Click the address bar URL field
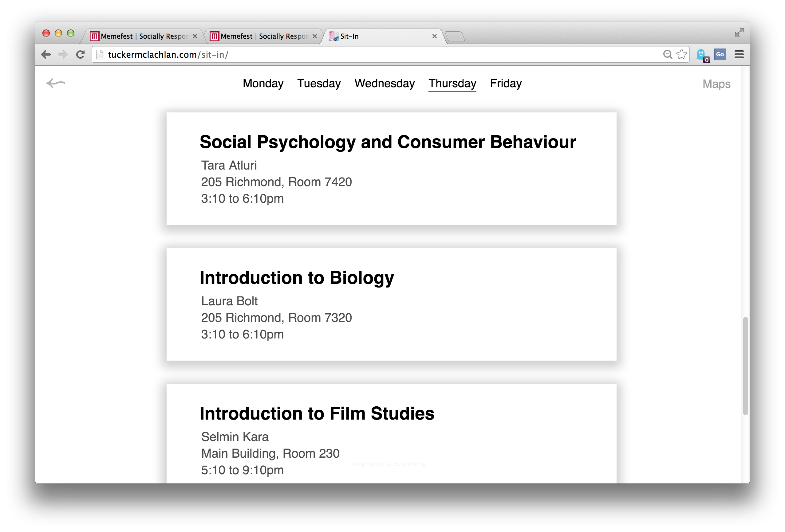 tap(338, 55)
